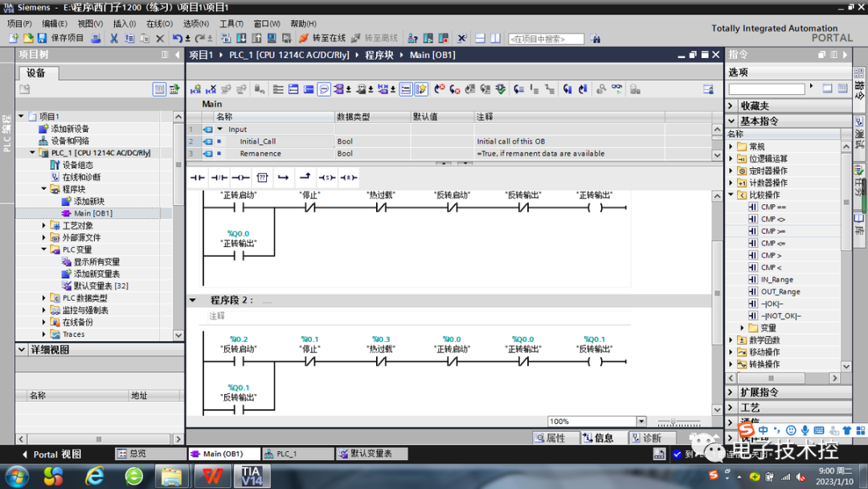Screen dimensions: 868x489
Task: Switch to the 默认变量表 tab
Action: [x=371, y=453]
